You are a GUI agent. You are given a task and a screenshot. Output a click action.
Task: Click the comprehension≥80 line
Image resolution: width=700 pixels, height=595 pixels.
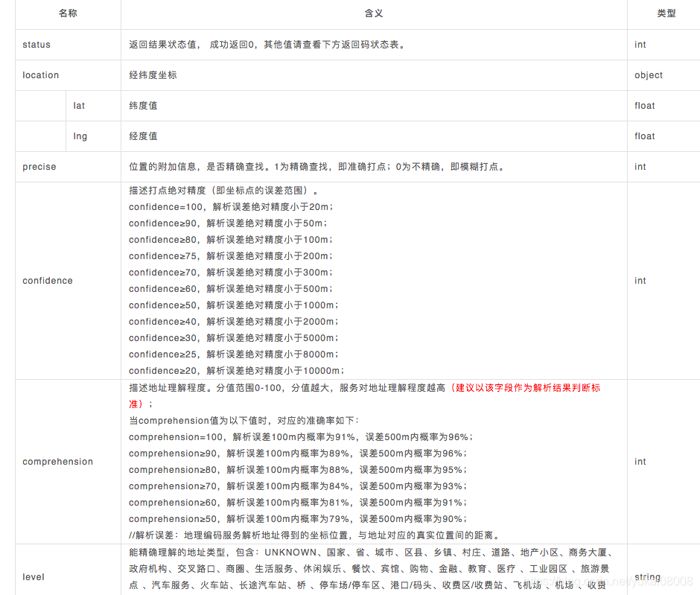(x=298, y=470)
